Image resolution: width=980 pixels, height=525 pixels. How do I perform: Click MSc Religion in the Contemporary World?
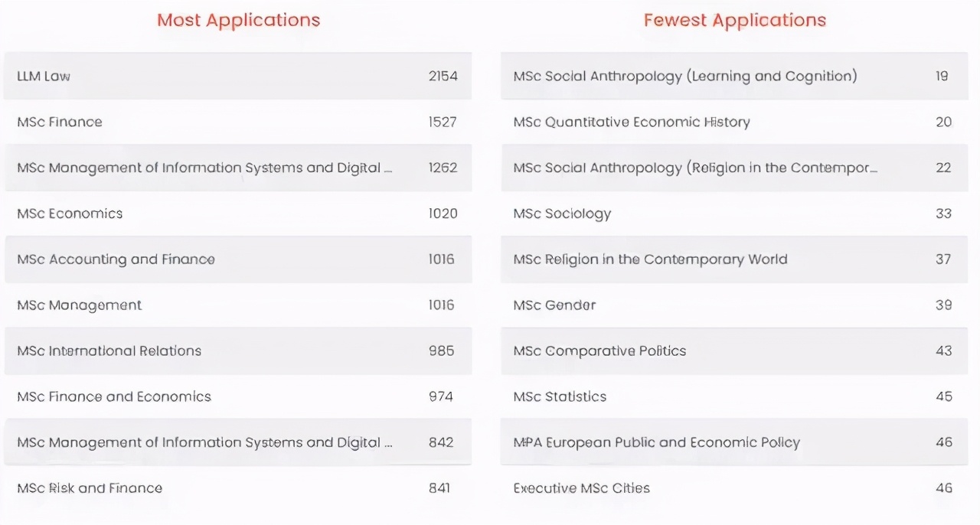tap(650, 259)
